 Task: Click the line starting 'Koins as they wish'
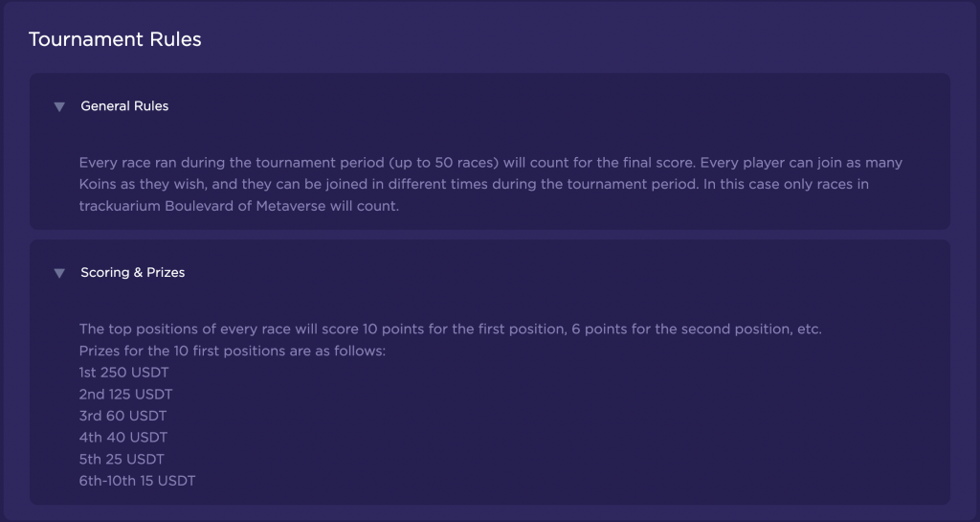pyautogui.click(x=474, y=185)
